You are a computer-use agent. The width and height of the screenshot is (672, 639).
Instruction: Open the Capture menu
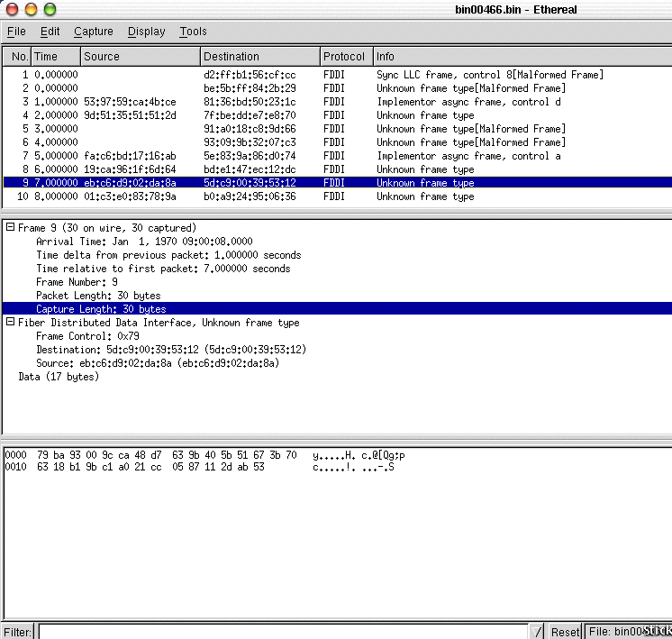point(93,32)
